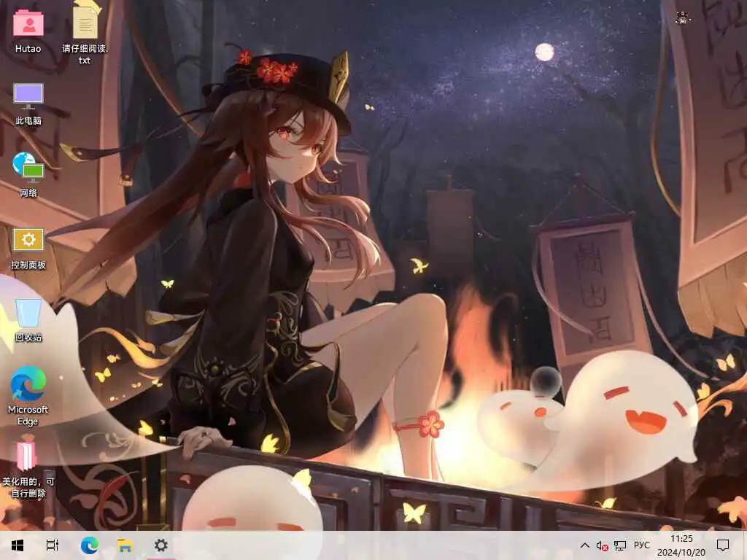The height and width of the screenshot is (560, 747).
Task: Open network status tray icon
Action: (x=620, y=545)
